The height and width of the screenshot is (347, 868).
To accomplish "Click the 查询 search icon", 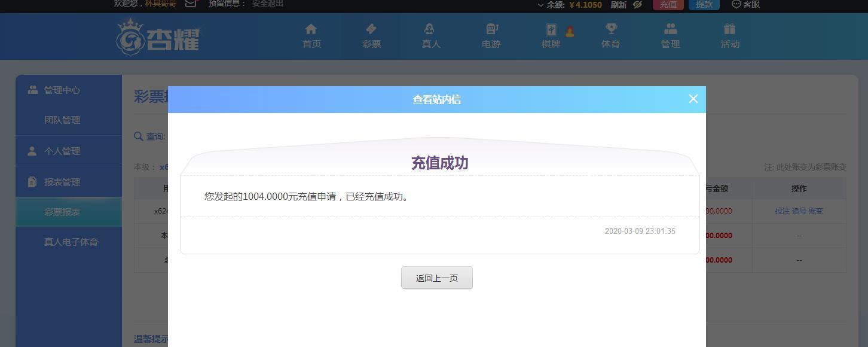I will coord(139,136).
